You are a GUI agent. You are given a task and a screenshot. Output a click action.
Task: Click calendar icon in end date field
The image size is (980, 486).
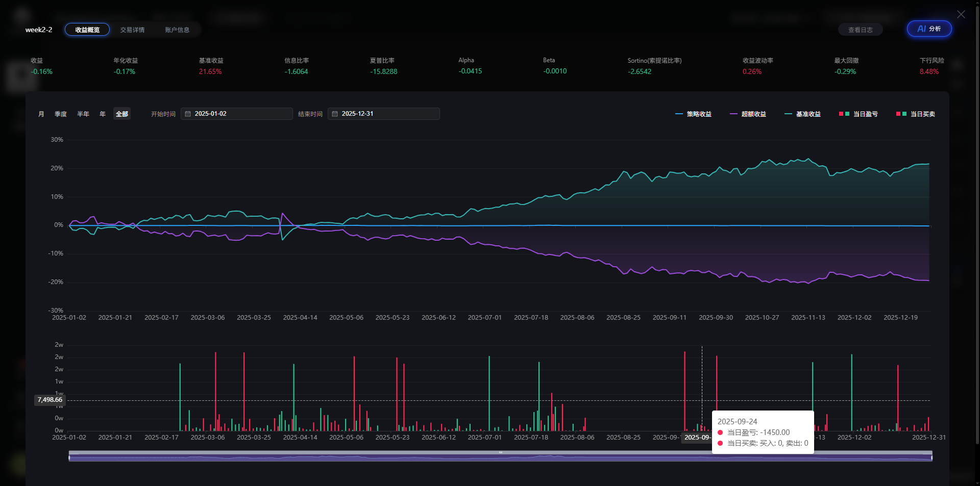335,114
